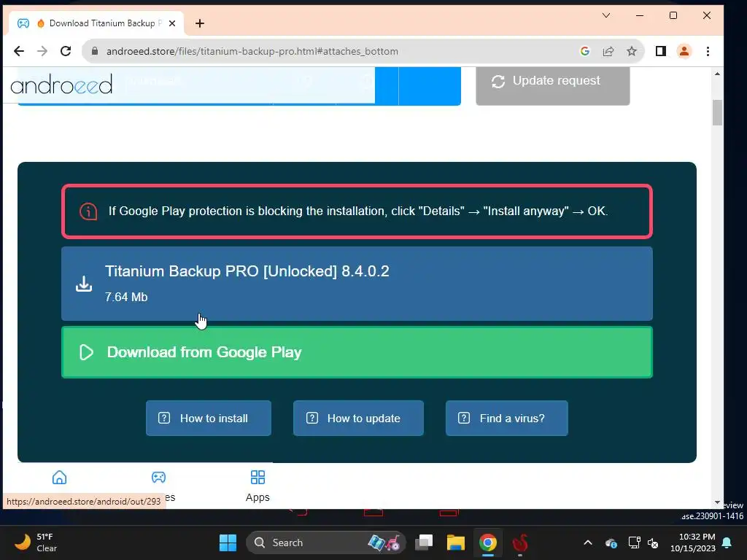Download Titanium Backup PRO [Unlocked] 8.4.0.2
The height and width of the screenshot is (560, 747).
coord(357,284)
